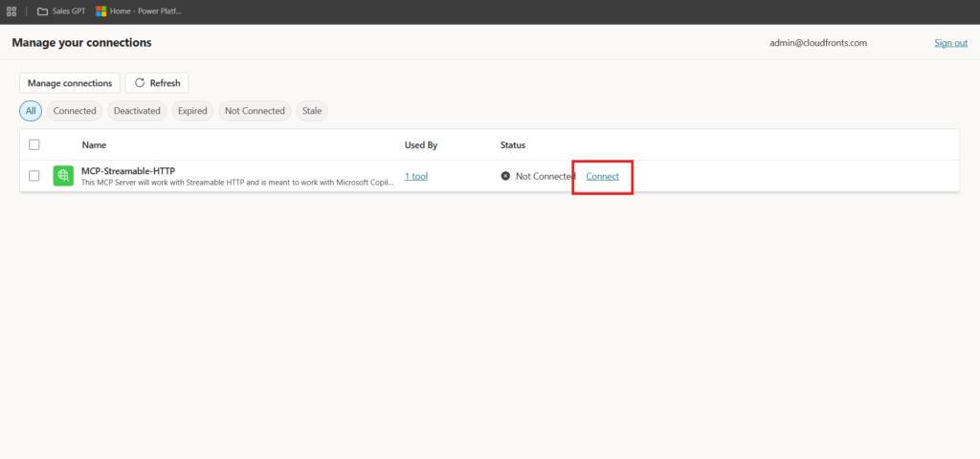
Task: Click the Status column header
Action: pyautogui.click(x=513, y=145)
